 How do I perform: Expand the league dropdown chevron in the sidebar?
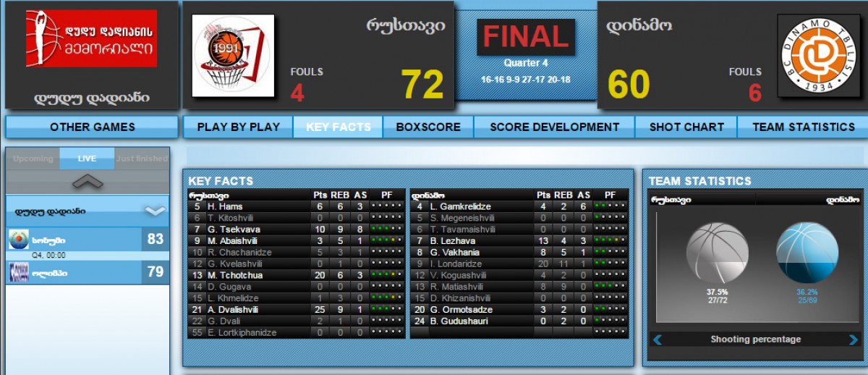(155, 211)
